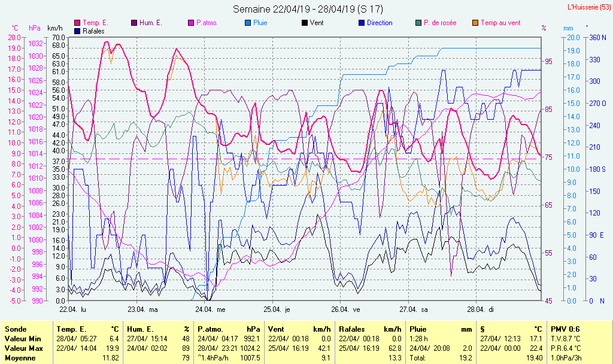Viewport: 613px width, 364px height.
Task: Click the "Temp. E." legend label
Action: click(95, 23)
